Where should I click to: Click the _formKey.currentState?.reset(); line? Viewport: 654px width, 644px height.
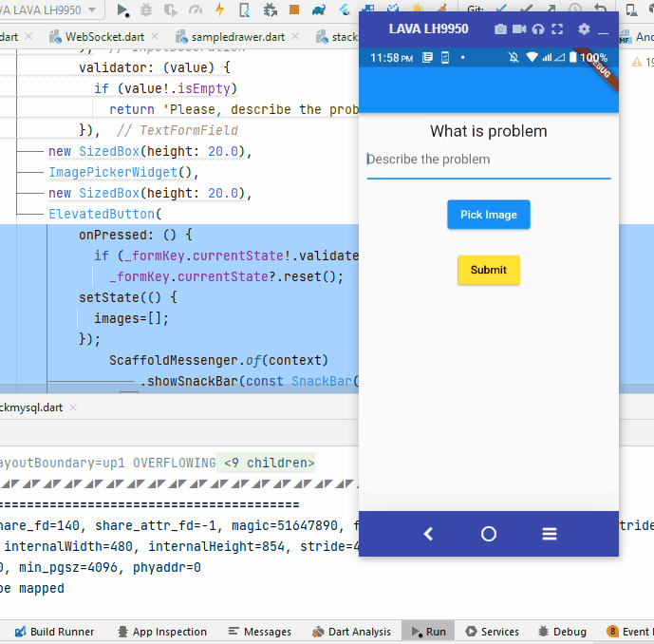[227, 276]
